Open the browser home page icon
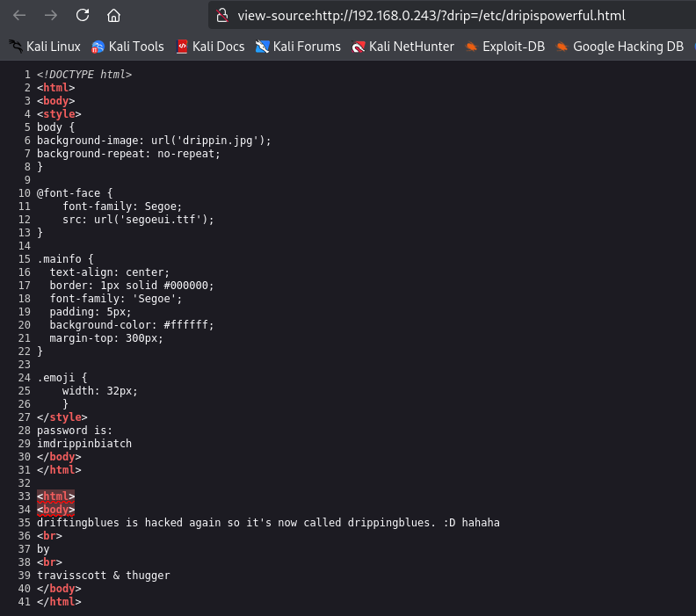 point(113,16)
